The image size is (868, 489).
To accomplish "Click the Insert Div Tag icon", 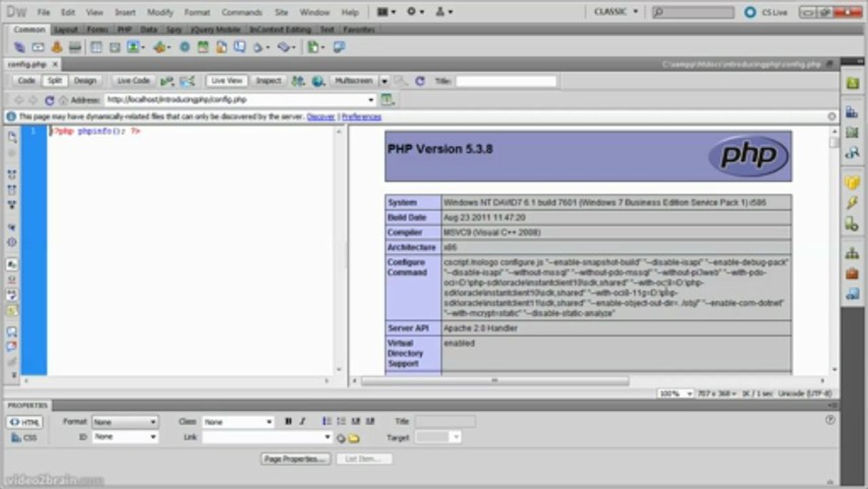I will 115,47.
